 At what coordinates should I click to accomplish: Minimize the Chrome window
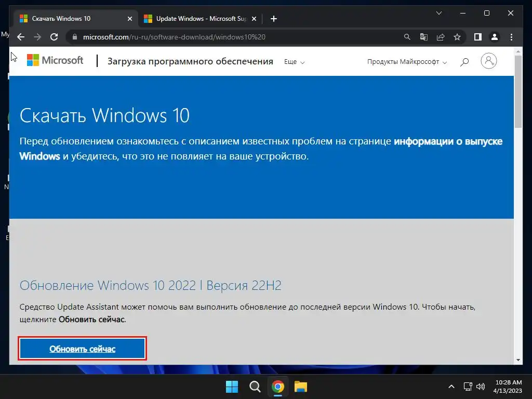point(463,13)
